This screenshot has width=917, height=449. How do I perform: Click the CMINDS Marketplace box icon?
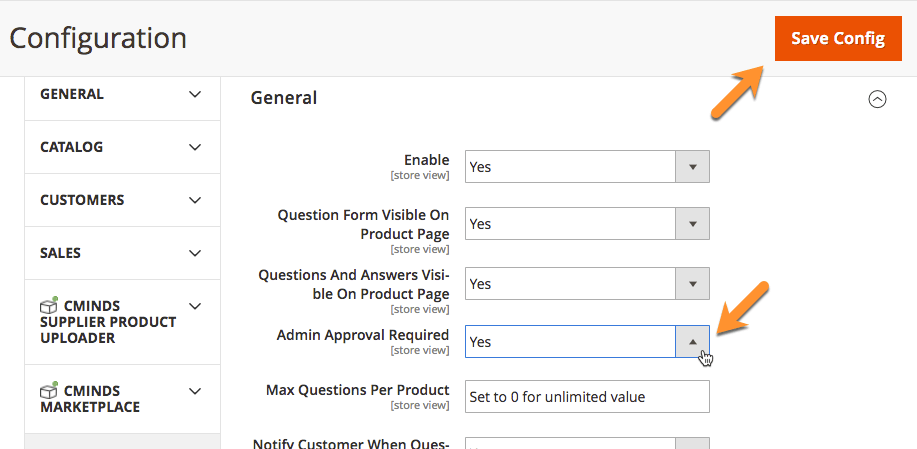[48, 390]
